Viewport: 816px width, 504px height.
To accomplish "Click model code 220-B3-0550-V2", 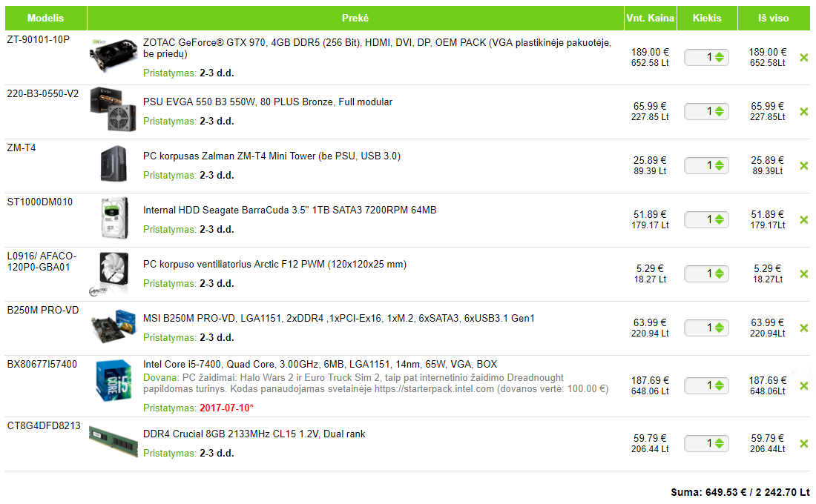I will pos(43,93).
